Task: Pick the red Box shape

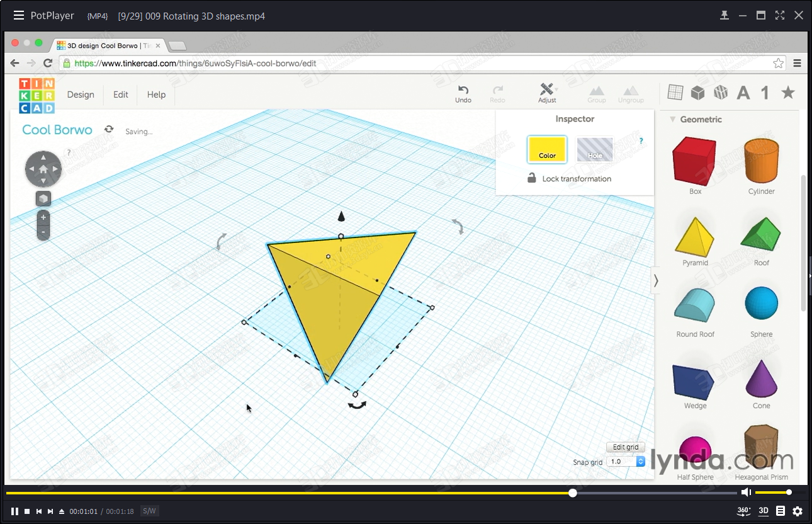Action: click(x=695, y=161)
